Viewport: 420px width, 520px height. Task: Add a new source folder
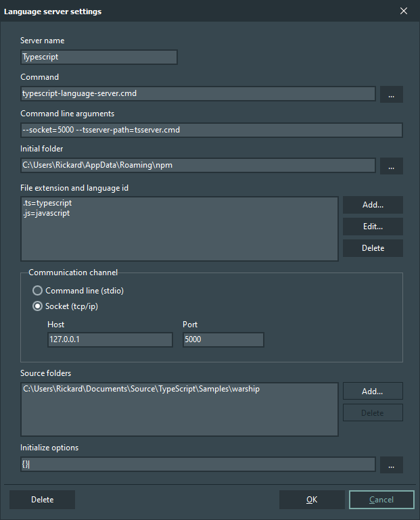tap(373, 391)
